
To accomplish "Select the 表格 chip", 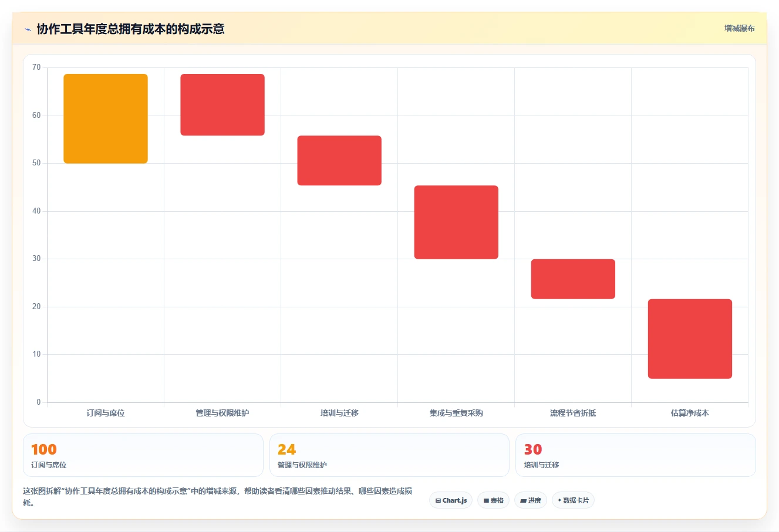I will point(493,500).
